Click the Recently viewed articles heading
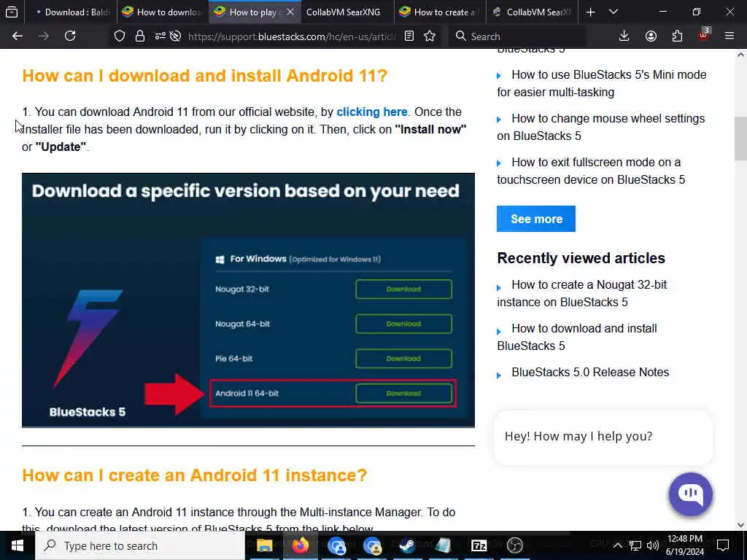 point(581,258)
